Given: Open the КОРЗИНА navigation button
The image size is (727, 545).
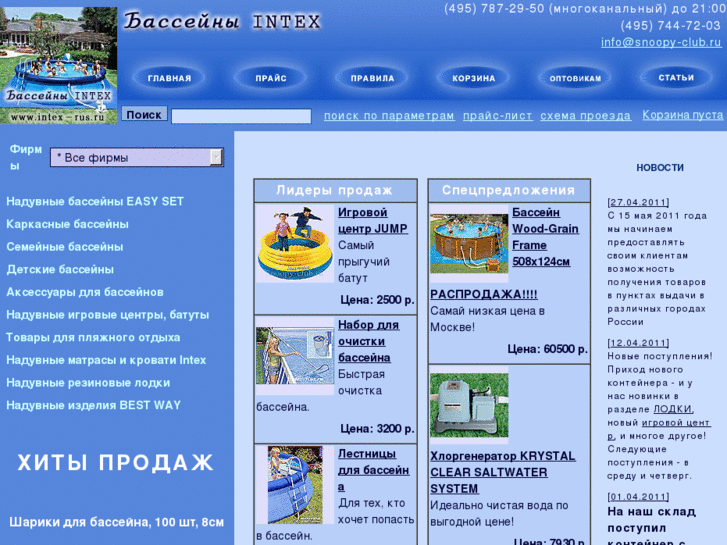Looking at the screenshot, I should (473, 78).
